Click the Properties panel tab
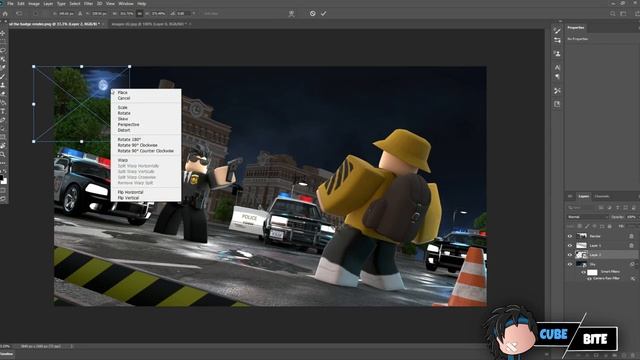Image resolution: width=640 pixels, height=360 pixels. pos(576,28)
